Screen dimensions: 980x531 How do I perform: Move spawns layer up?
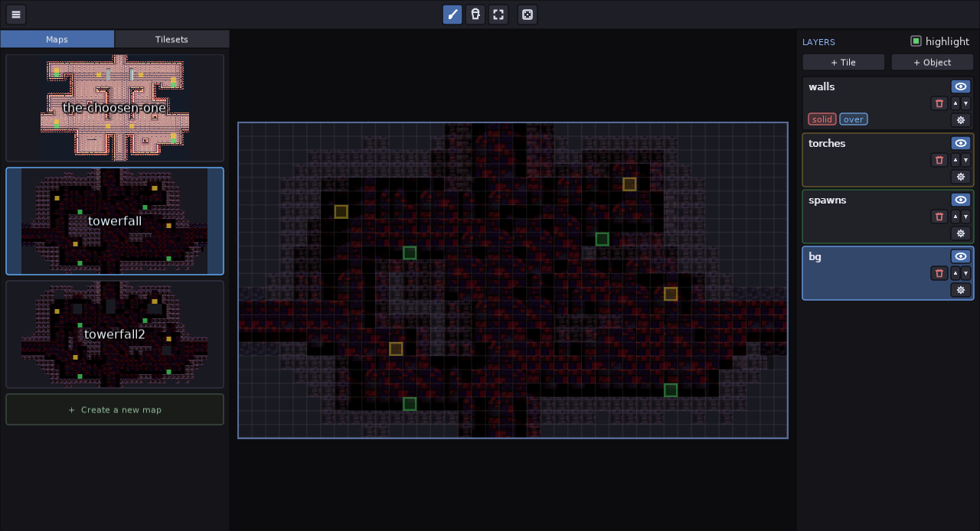pyautogui.click(x=955, y=217)
